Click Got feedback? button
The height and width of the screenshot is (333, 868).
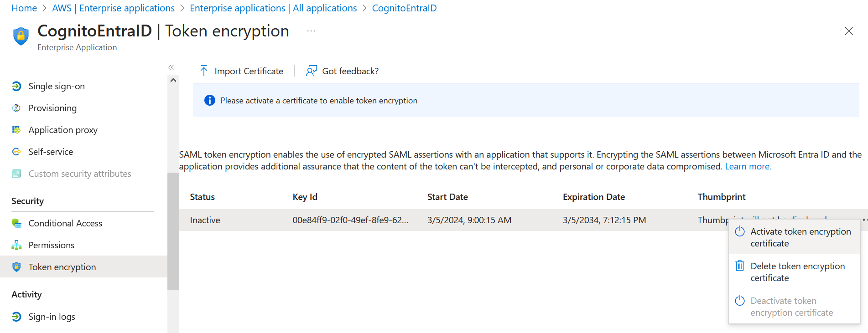point(343,71)
